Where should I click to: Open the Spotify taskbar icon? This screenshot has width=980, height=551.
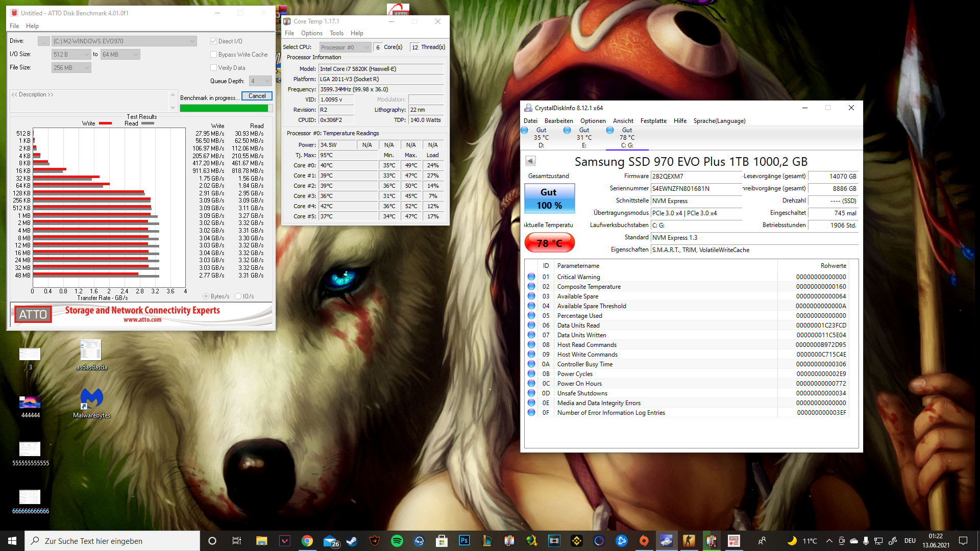coord(397,541)
